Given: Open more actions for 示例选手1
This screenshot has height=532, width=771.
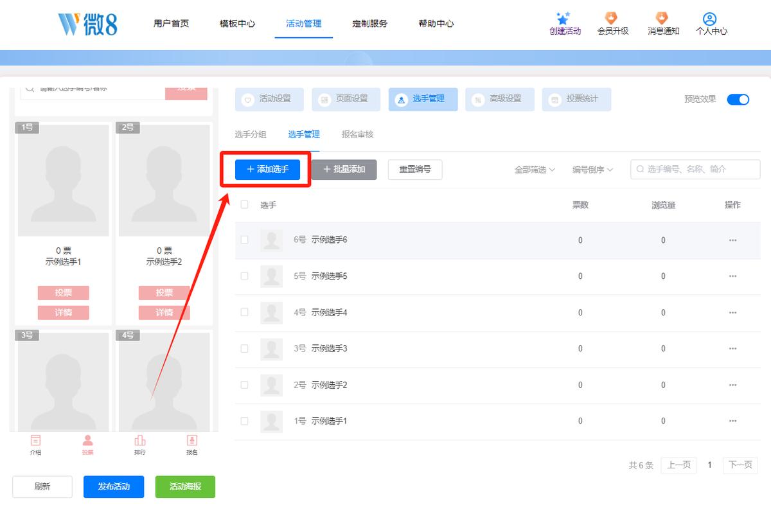Looking at the screenshot, I should tap(732, 421).
